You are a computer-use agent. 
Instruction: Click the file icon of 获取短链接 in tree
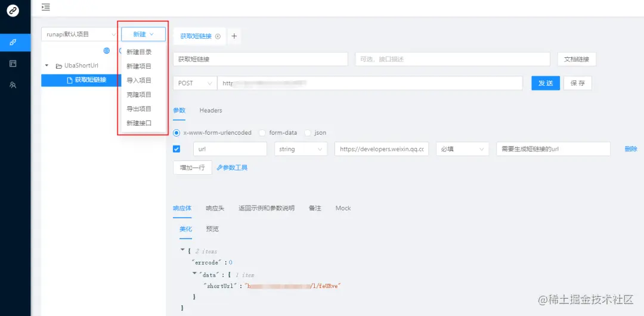[x=69, y=80]
